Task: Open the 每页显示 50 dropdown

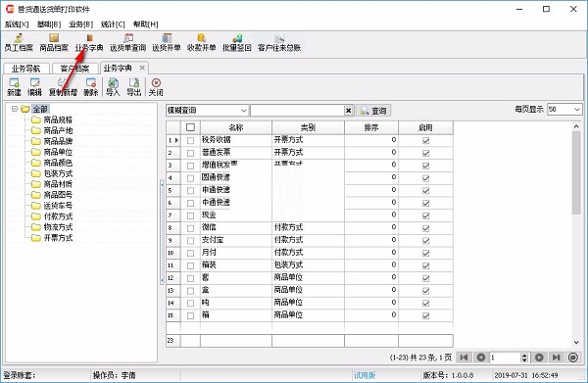Action: pos(577,110)
